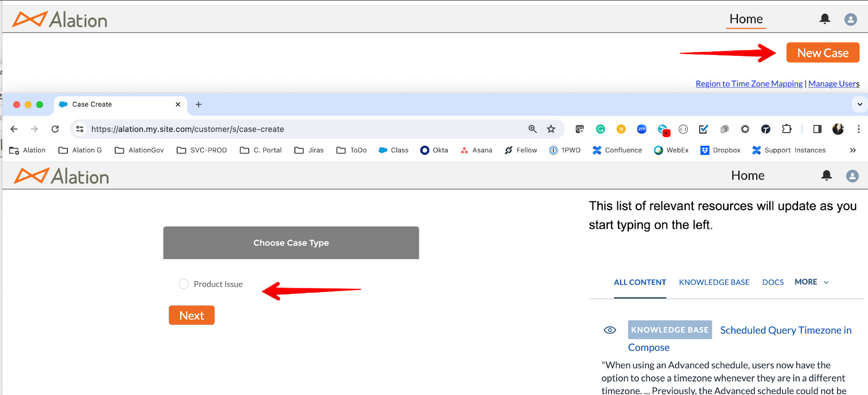Open the user avatar icon in the Case Create page header
The height and width of the screenshot is (395, 868).
pos(852,176)
